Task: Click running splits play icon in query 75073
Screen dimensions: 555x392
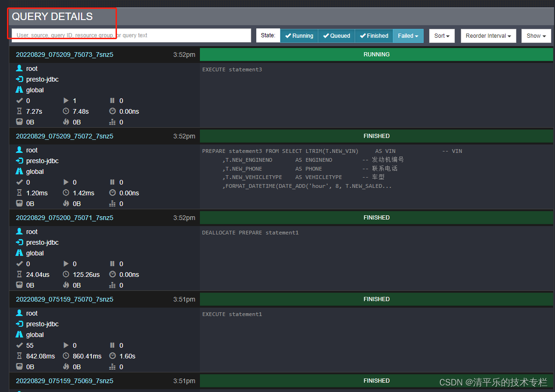Action: [66, 101]
